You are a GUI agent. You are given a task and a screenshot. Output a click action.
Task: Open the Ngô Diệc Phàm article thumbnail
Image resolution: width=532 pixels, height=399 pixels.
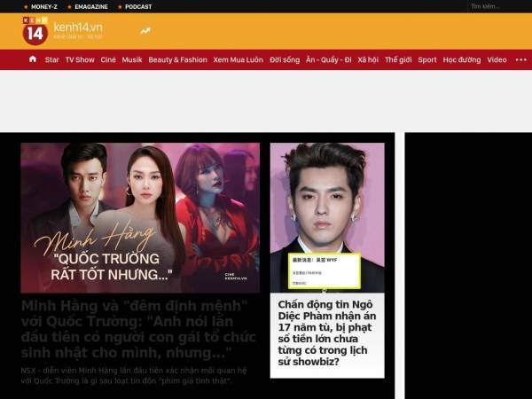pyautogui.click(x=327, y=217)
